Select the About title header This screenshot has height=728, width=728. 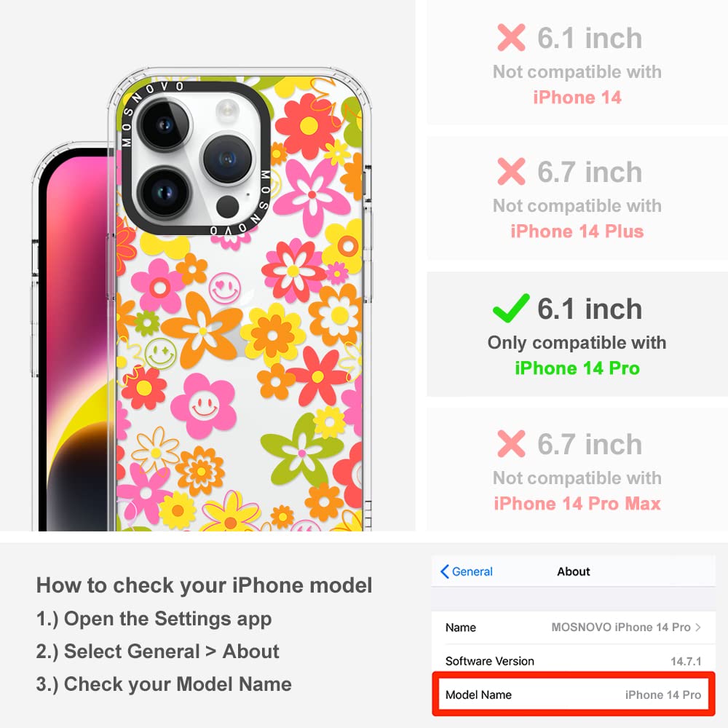pos(574,571)
